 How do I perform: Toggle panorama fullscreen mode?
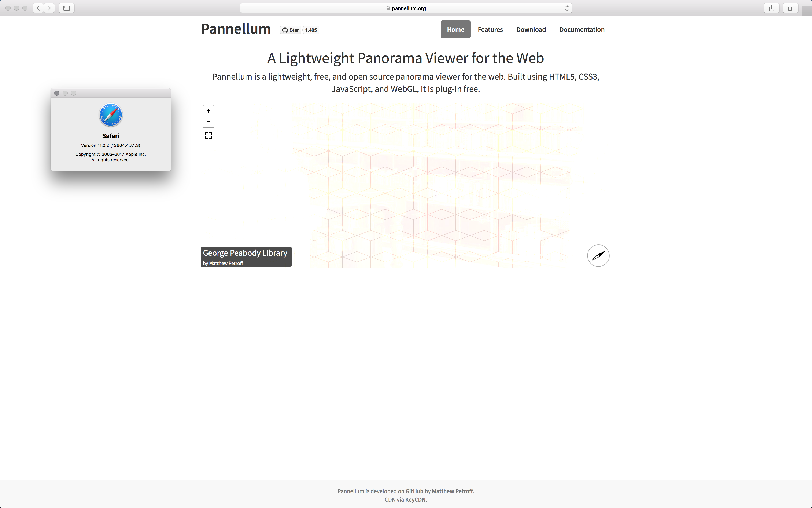pos(208,135)
